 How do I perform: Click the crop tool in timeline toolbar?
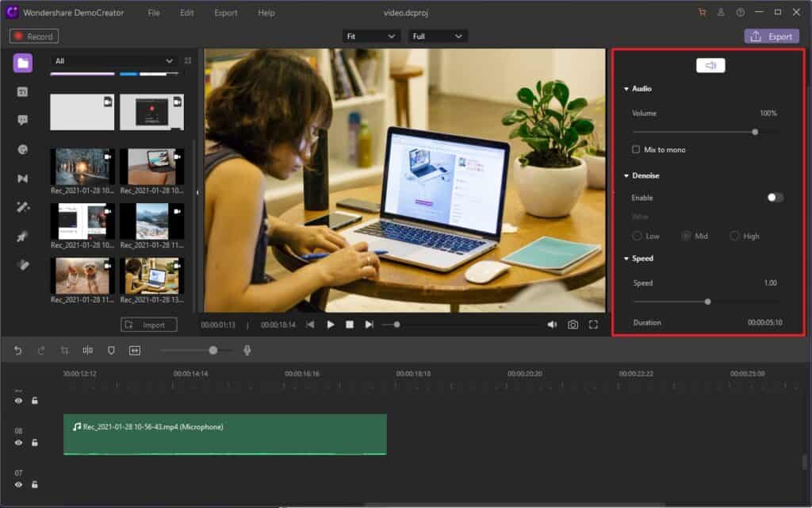(65, 350)
